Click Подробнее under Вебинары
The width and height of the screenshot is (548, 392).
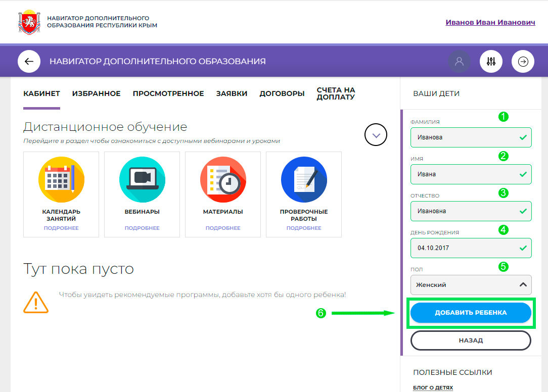click(142, 228)
